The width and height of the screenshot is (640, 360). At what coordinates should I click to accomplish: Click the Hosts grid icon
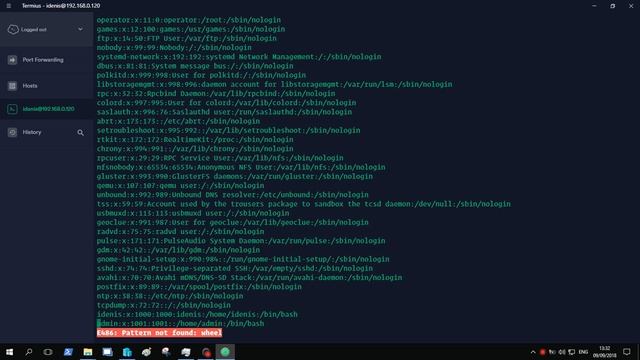point(12,86)
